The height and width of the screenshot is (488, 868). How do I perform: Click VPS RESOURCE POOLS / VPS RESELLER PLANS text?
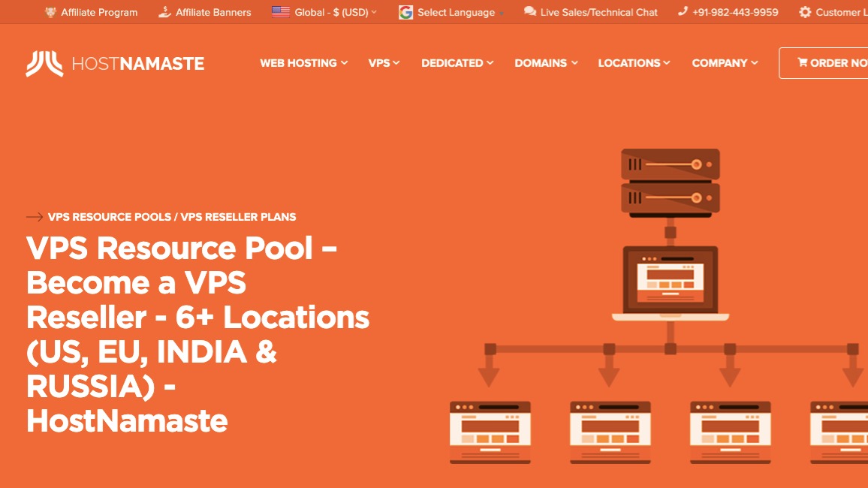pyautogui.click(x=172, y=217)
